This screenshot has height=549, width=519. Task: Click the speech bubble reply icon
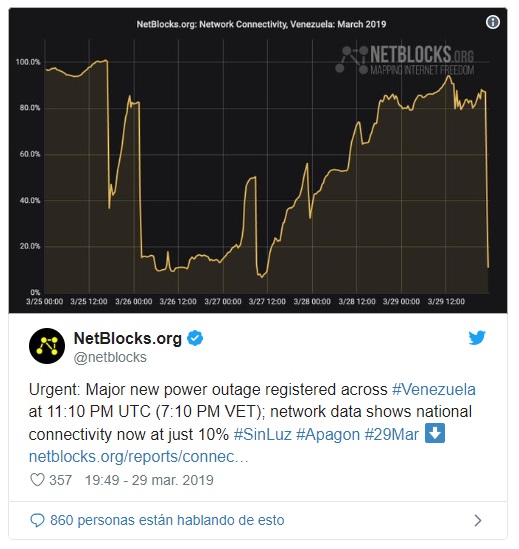tap(37, 520)
